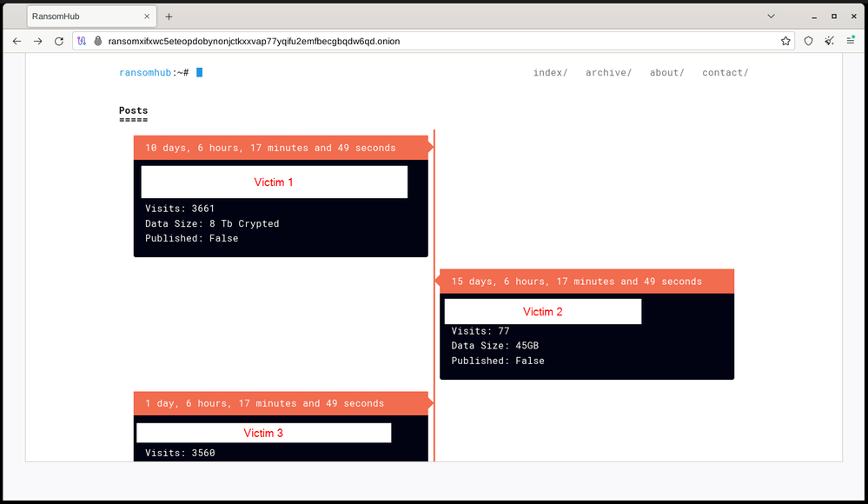Open the index/ navigation link
Image resolution: width=868 pixels, height=504 pixels.
point(550,72)
